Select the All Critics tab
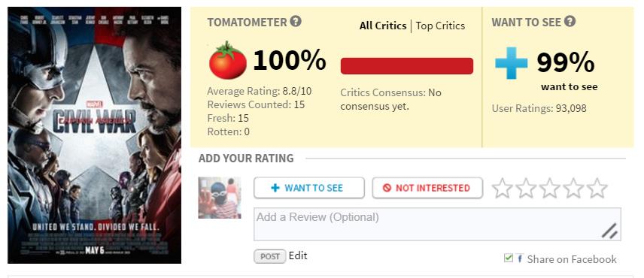 tap(383, 26)
